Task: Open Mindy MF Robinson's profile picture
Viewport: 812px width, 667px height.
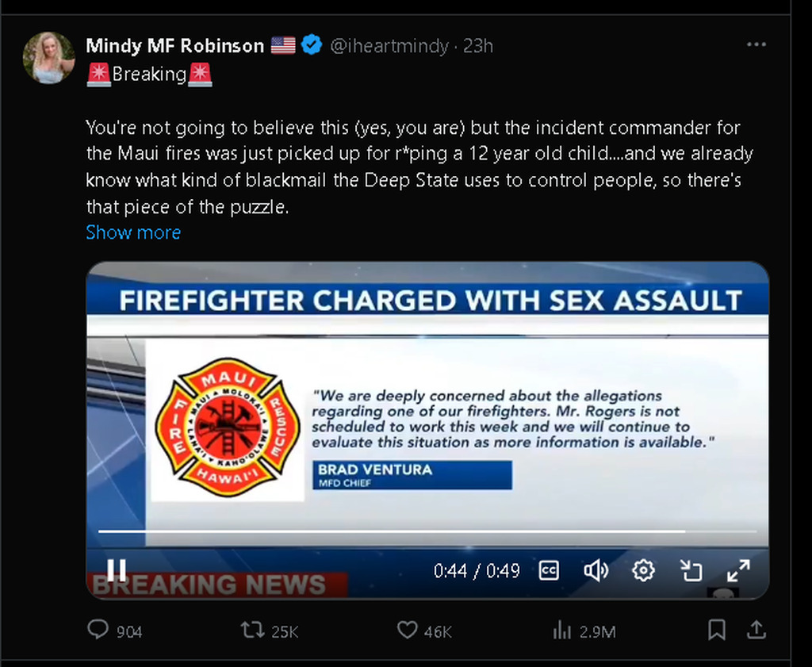Action: (x=48, y=58)
